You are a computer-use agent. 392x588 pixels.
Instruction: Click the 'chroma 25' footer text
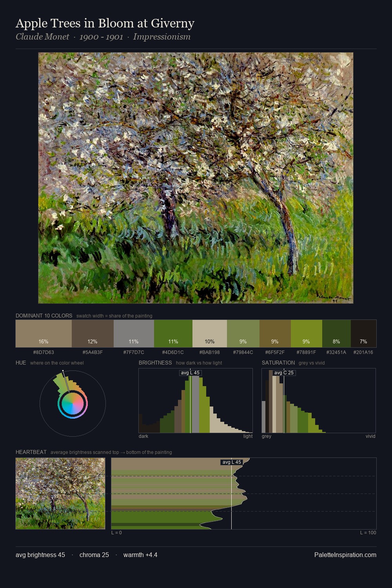(94, 555)
